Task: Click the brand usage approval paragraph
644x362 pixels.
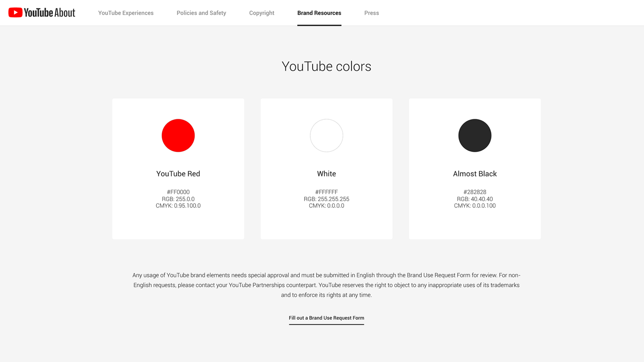Action: pos(326,285)
